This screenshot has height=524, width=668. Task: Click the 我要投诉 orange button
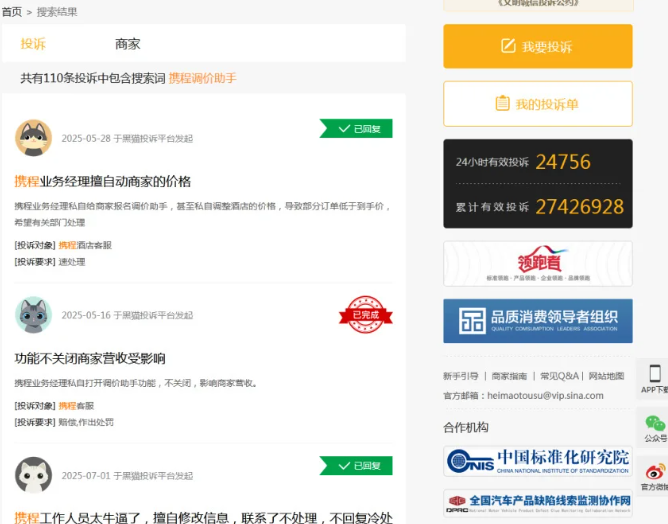click(x=538, y=46)
